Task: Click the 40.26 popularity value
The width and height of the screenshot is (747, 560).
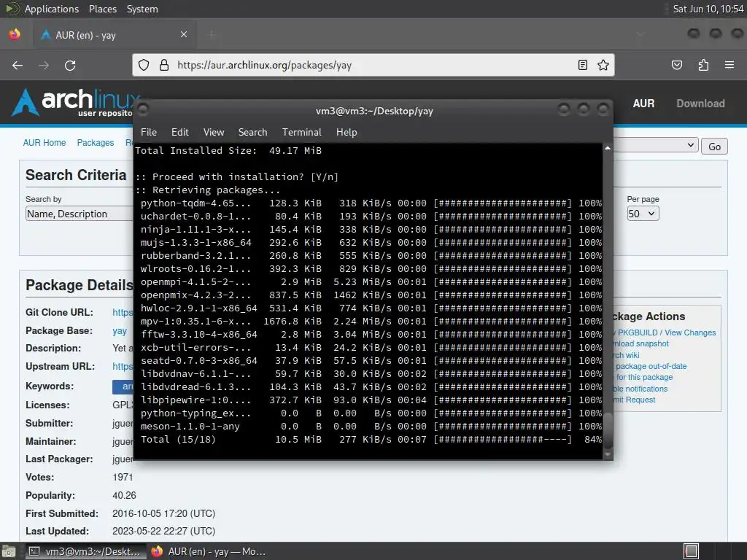Action: click(124, 495)
